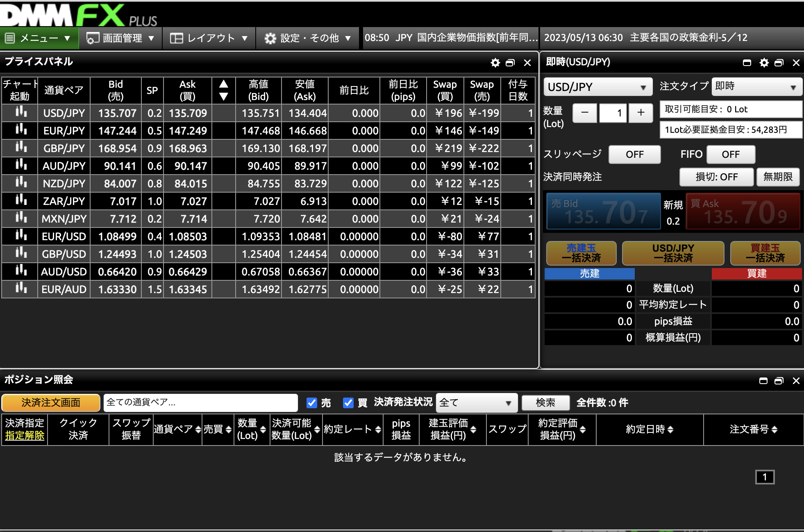
Task: Open instant order panel settings gear
Action: click(764, 63)
